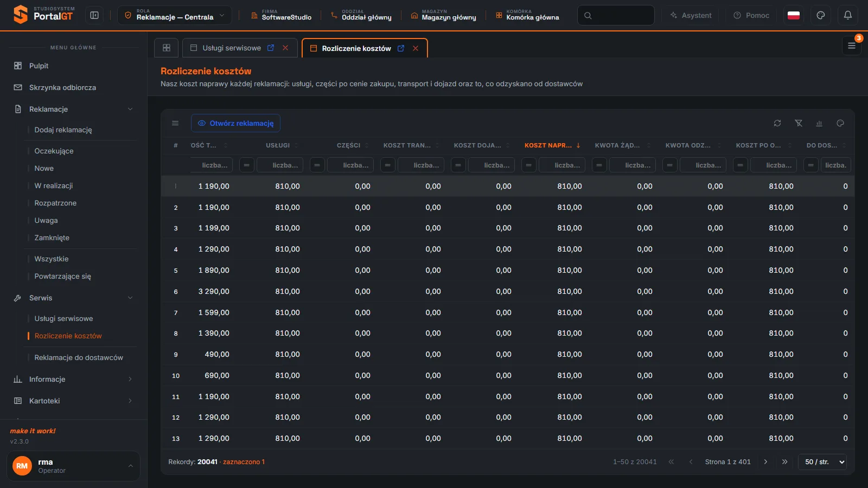Go to next page arrow
Viewport: 868px width, 488px height.
click(765, 462)
